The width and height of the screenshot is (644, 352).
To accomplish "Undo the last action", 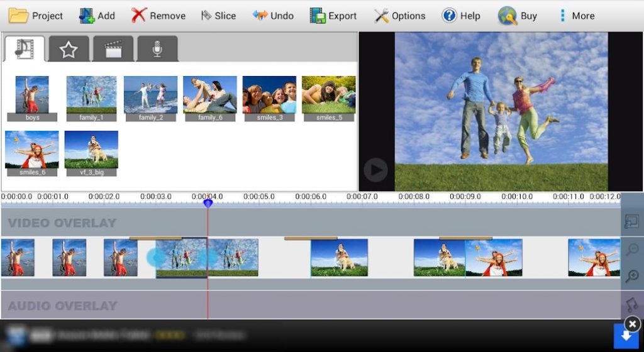I will point(273,16).
